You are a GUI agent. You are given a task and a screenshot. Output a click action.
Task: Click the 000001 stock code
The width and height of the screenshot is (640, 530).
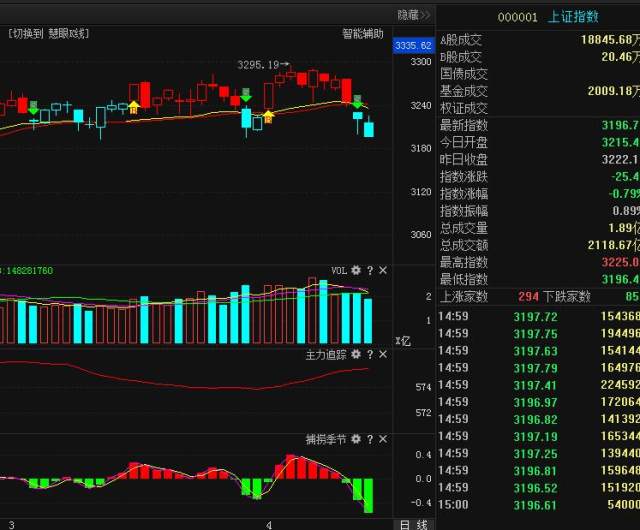(518, 16)
